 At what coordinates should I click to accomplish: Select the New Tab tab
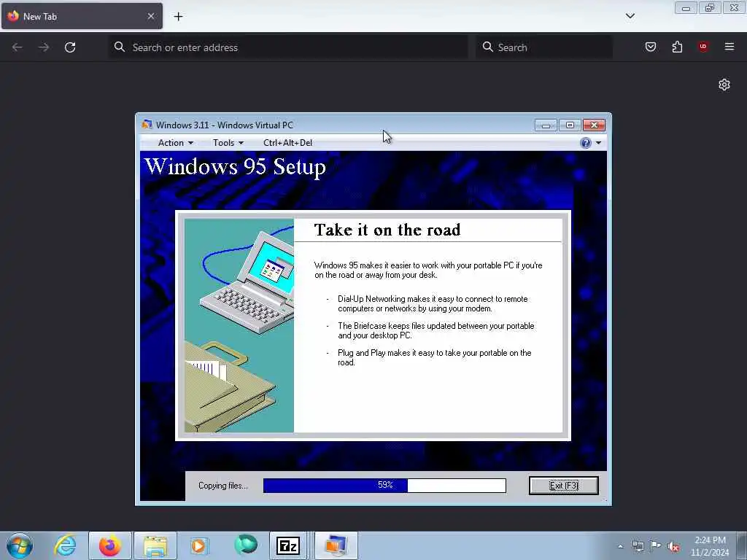pyautogui.click(x=82, y=16)
